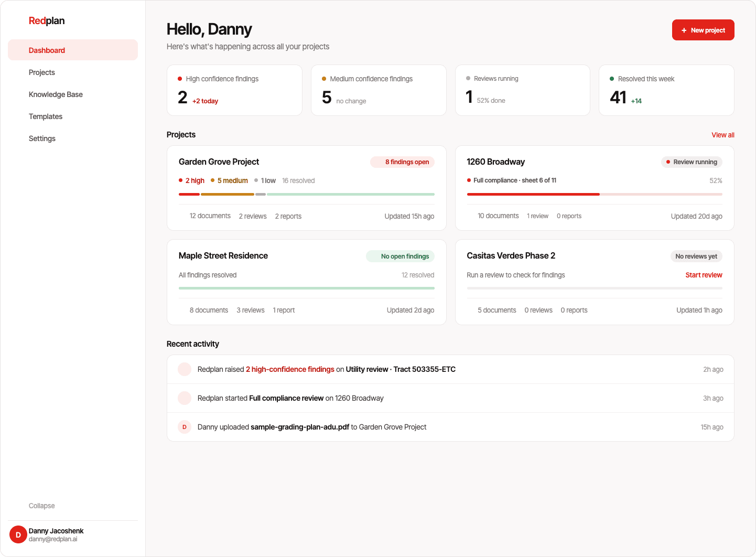756x557 pixels.
Task: Click "Utility review · Tract 503355-ETC" in Recent activity
Action: click(x=401, y=369)
